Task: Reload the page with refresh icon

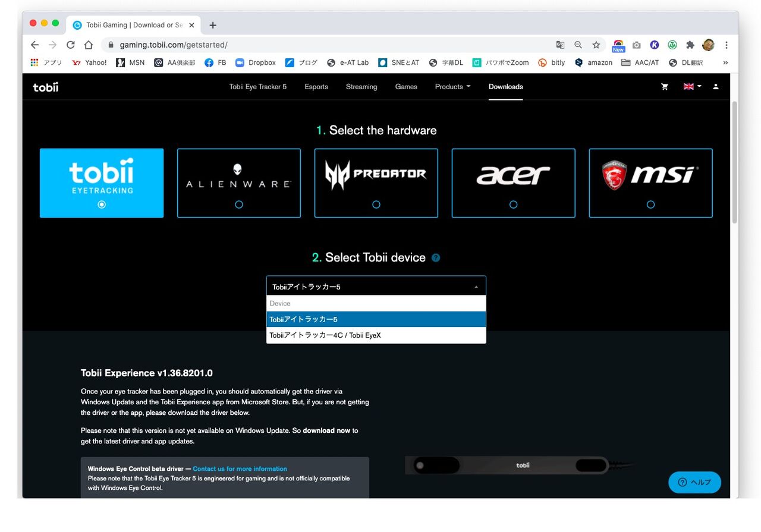Action: [x=70, y=45]
